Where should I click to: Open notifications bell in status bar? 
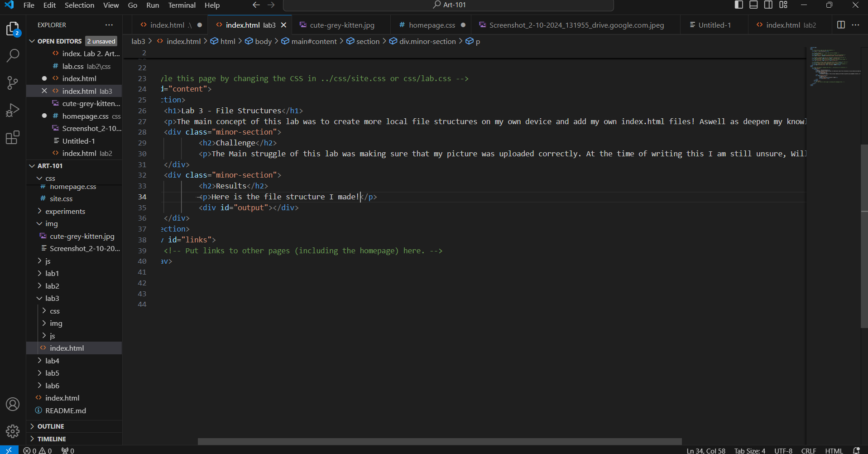pos(856,450)
